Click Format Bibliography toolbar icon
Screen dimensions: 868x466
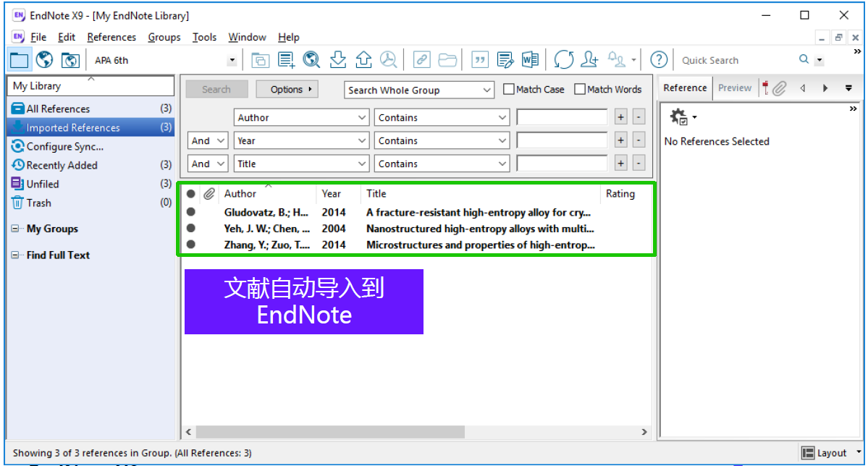pos(505,60)
